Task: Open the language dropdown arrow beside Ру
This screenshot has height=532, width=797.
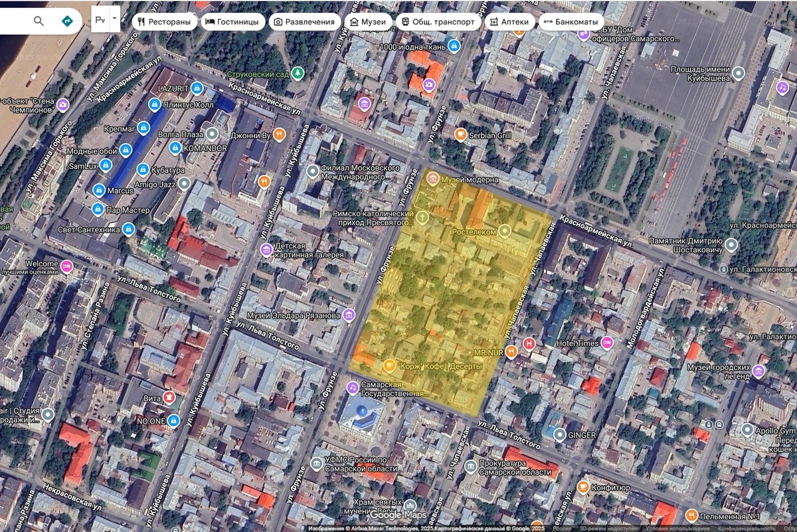Action: pyautogui.click(x=115, y=20)
